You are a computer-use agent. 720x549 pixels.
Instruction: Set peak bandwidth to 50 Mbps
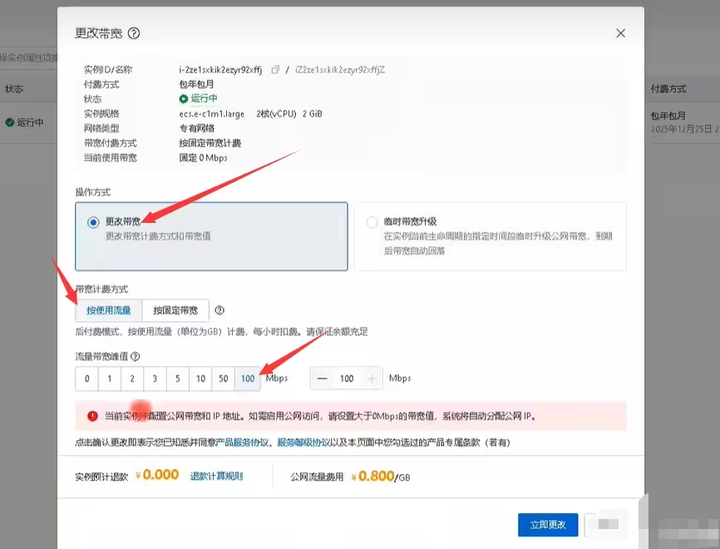click(224, 379)
